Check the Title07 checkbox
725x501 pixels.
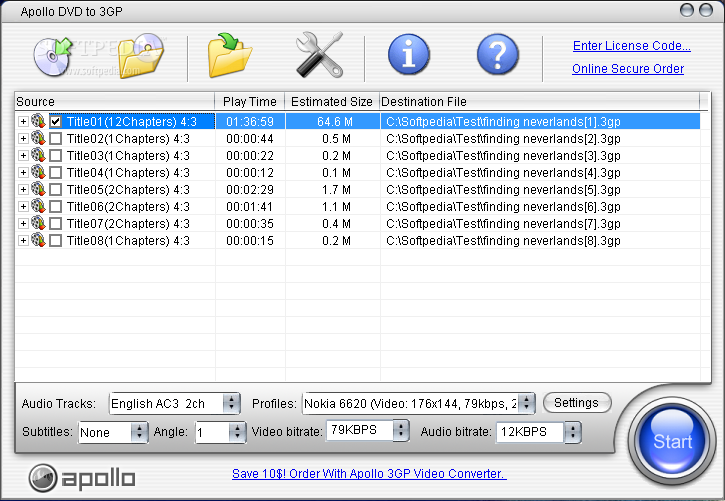click(x=55, y=224)
